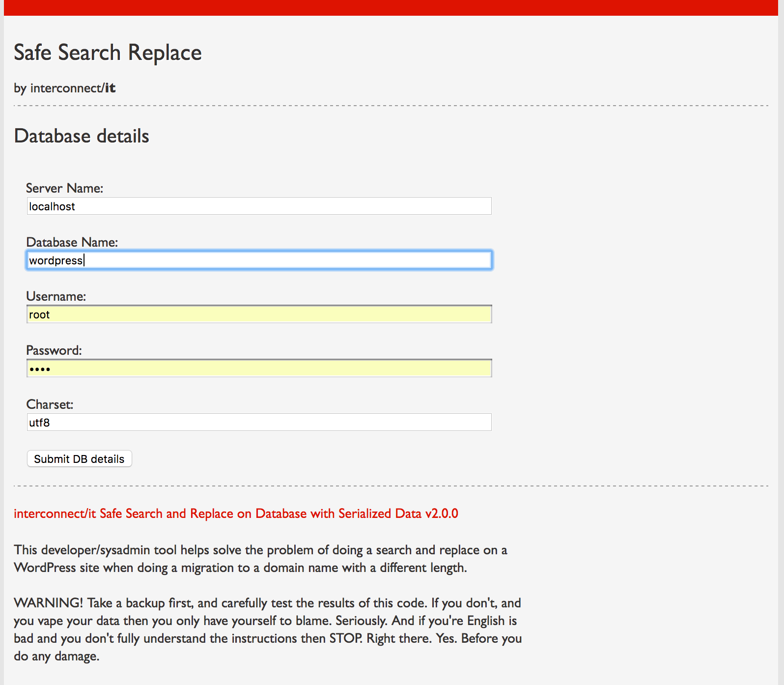The height and width of the screenshot is (685, 784).
Task: Click the paragraph starting 'This developer/sysadmin tool'
Action: point(260,559)
